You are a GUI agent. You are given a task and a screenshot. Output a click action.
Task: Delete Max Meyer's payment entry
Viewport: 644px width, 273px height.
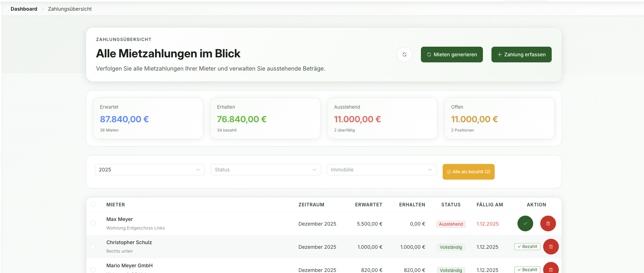(548, 224)
